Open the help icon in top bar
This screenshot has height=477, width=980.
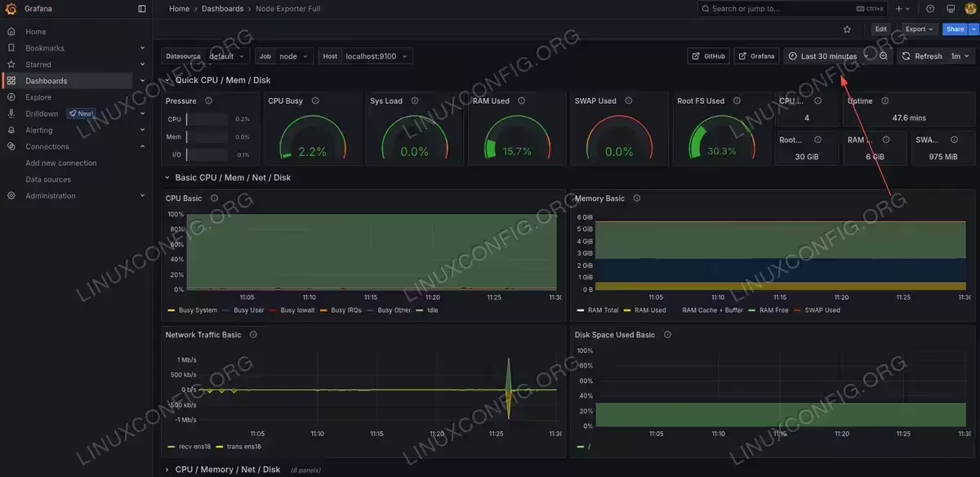[930, 9]
